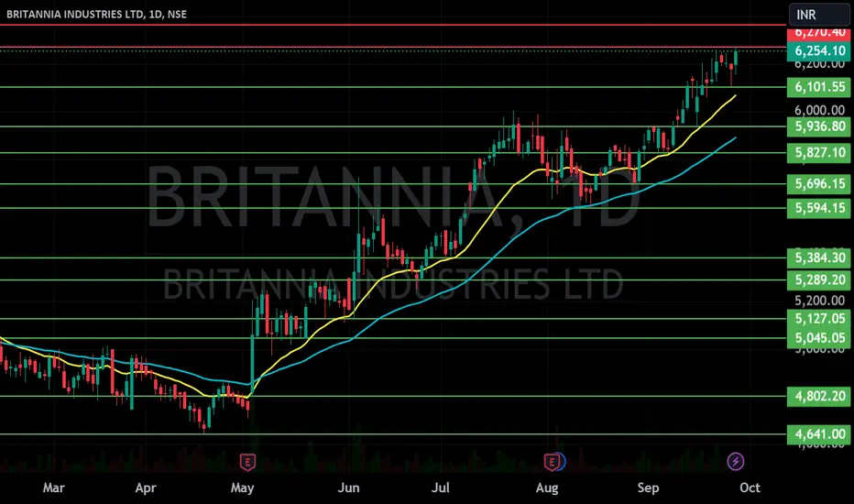Select the 5,127.05 price level label
This screenshot has width=854, height=504.
pyautogui.click(x=818, y=319)
